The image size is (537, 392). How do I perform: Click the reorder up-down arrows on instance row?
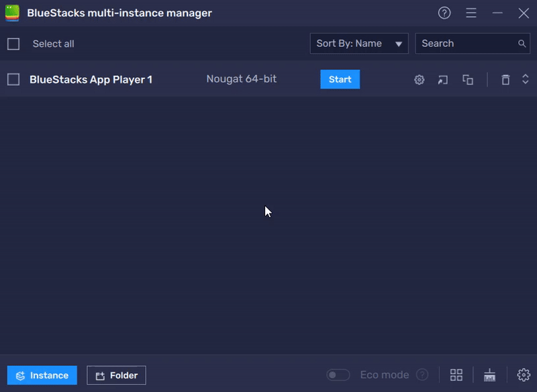526,79
